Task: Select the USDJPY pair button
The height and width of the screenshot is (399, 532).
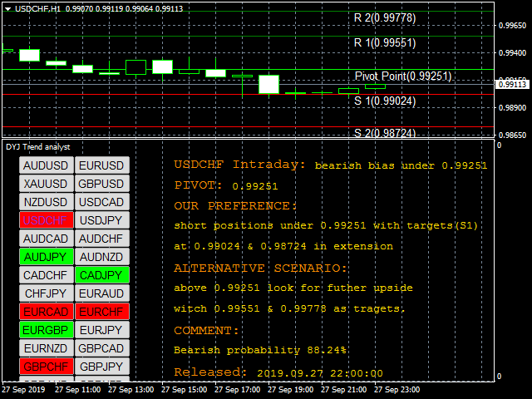Action: (x=102, y=220)
